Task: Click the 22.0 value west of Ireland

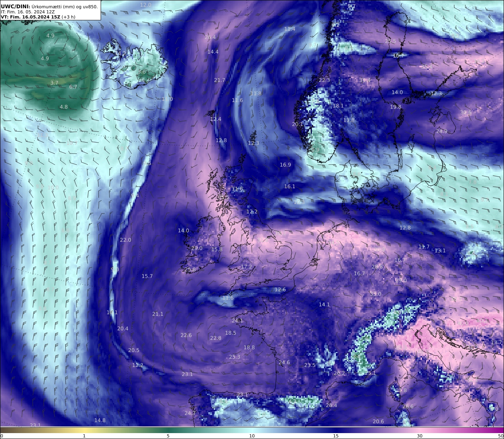Action: tap(125, 240)
